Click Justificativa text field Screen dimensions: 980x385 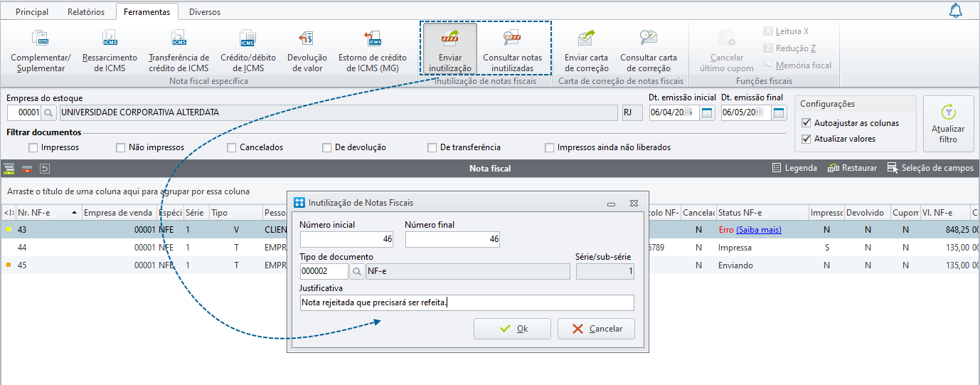[467, 303]
